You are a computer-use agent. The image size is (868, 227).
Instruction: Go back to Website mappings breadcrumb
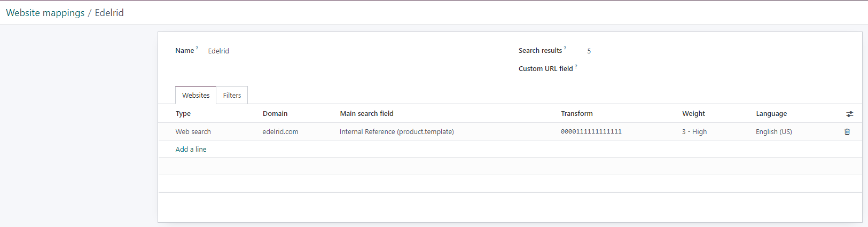click(x=45, y=13)
